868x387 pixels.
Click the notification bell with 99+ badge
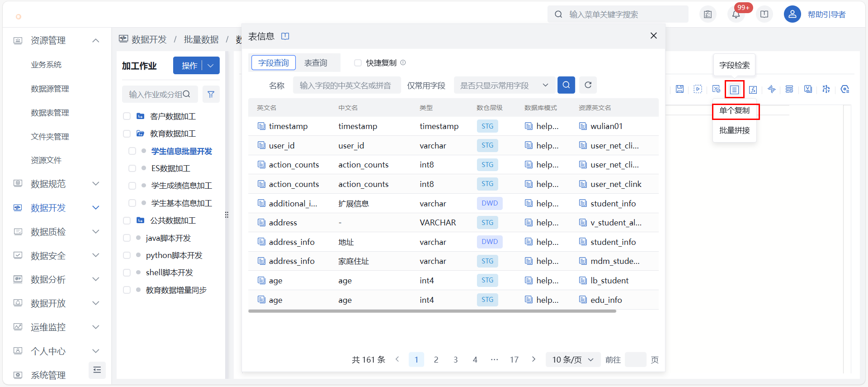point(736,14)
